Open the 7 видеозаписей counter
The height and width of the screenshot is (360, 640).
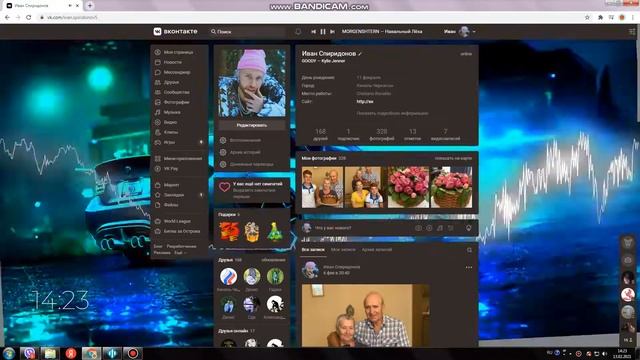click(x=445, y=134)
